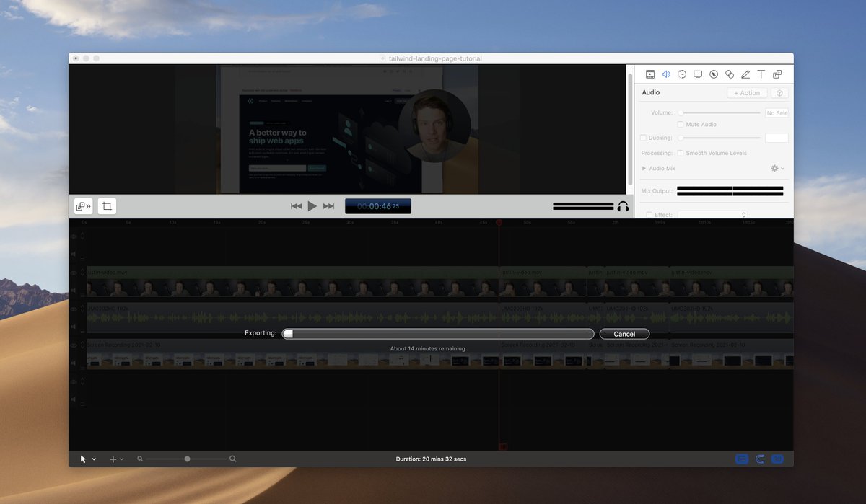The height and width of the screenshot is (504, 866).
Task: Open the Callout properties cursor icon
Action: pyautogui.click(x=714, y=74)
